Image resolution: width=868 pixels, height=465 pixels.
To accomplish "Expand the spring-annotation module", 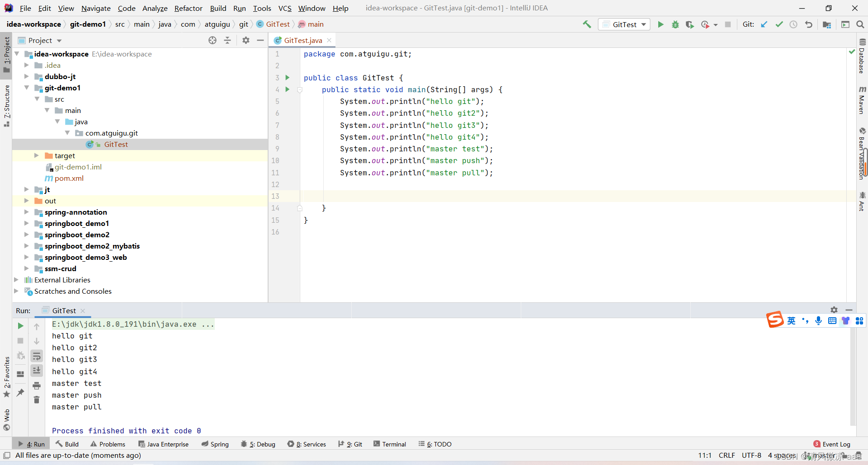I will (x=27, y=212).
